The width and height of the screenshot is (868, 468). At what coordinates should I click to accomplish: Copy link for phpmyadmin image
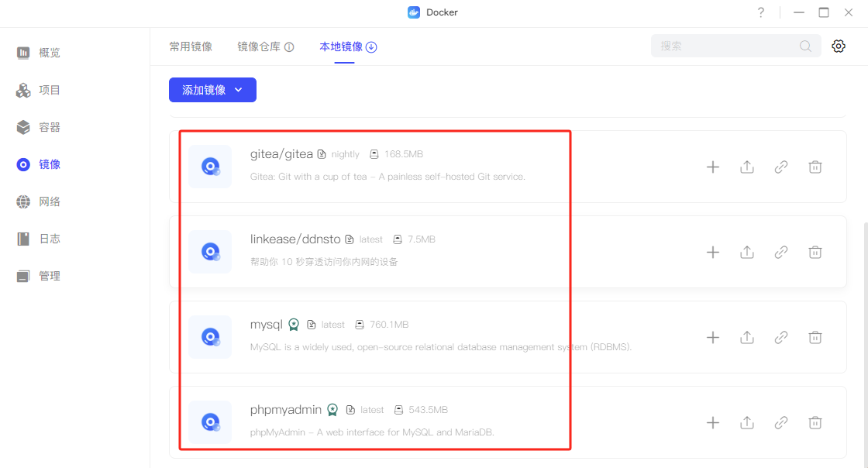click(x=781, y=422)
